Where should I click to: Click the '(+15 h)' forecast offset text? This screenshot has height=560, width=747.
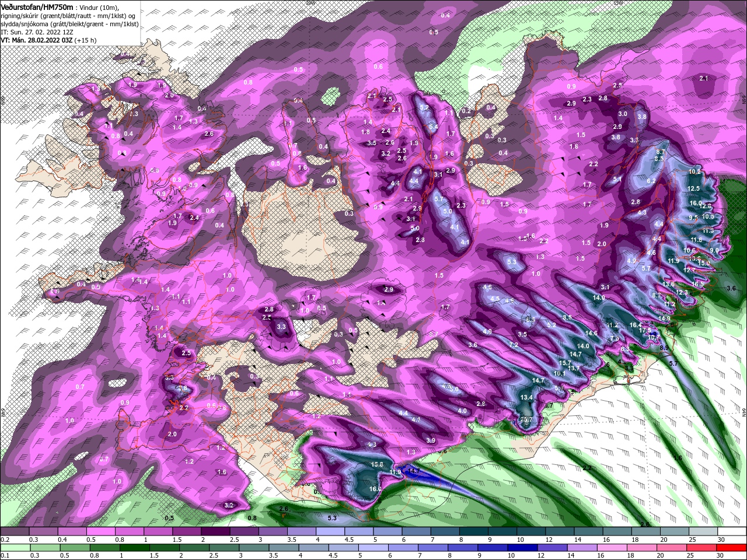85,40
